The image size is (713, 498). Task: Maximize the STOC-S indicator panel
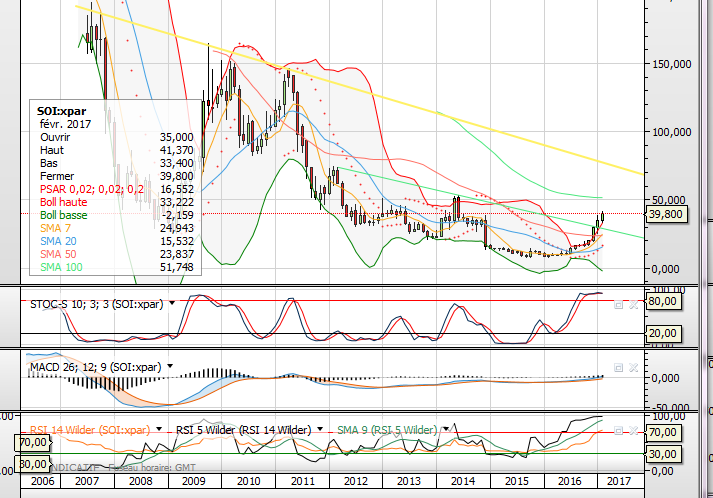(619, 304)
